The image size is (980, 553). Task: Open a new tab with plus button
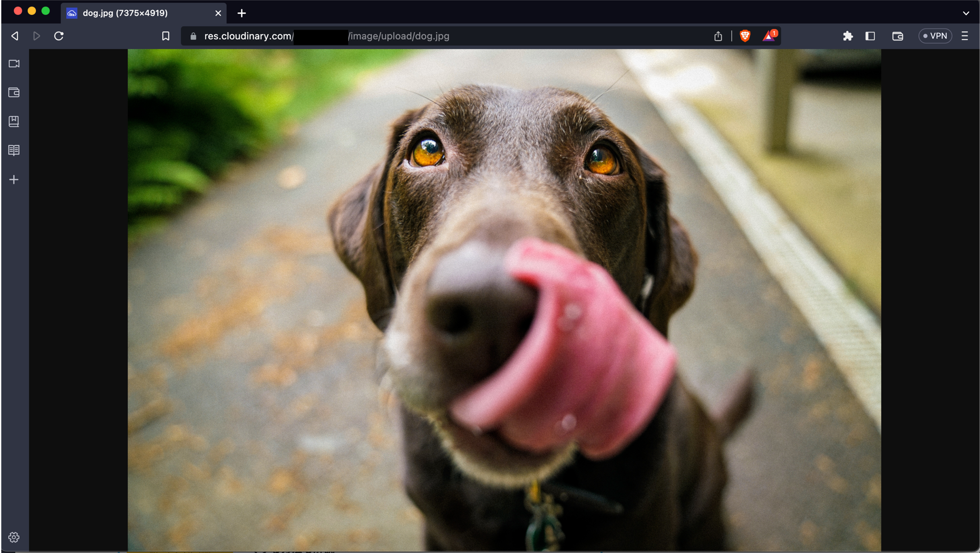coord(242,13)
